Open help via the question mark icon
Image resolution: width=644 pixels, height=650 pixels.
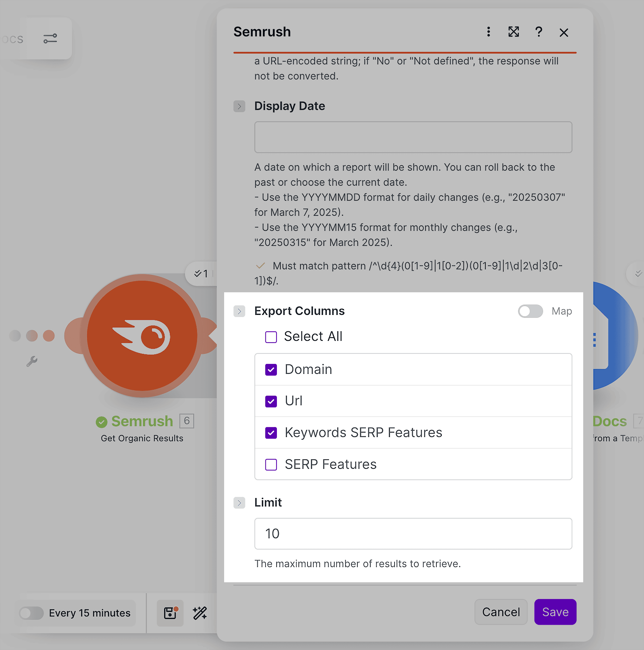pos(538,32)
